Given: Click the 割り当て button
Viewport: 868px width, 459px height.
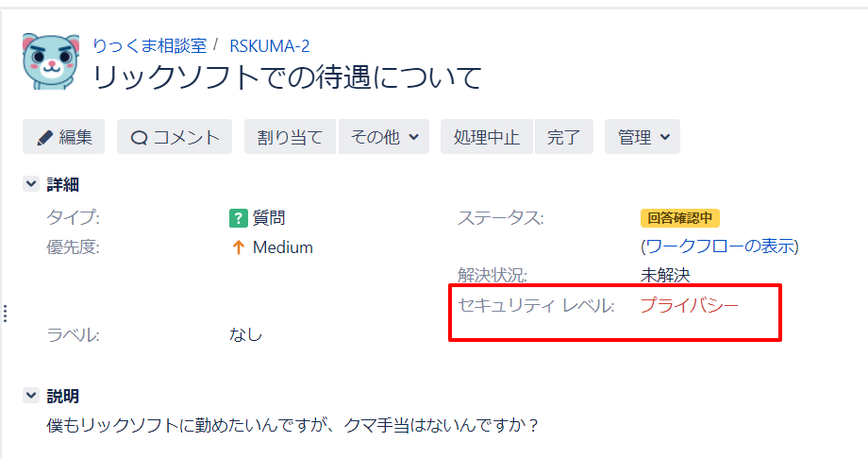Looking at the screenshot, I should pos(290,136).
